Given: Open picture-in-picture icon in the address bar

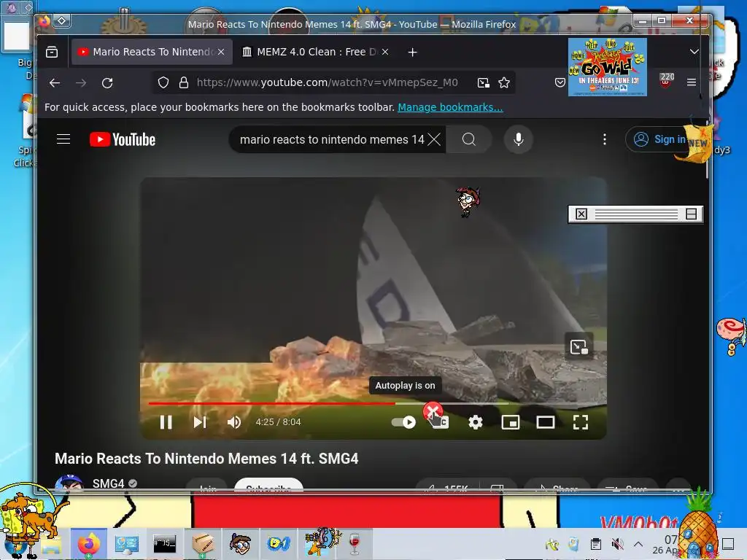Looking at the screenshot, I should tap(484, 83).
